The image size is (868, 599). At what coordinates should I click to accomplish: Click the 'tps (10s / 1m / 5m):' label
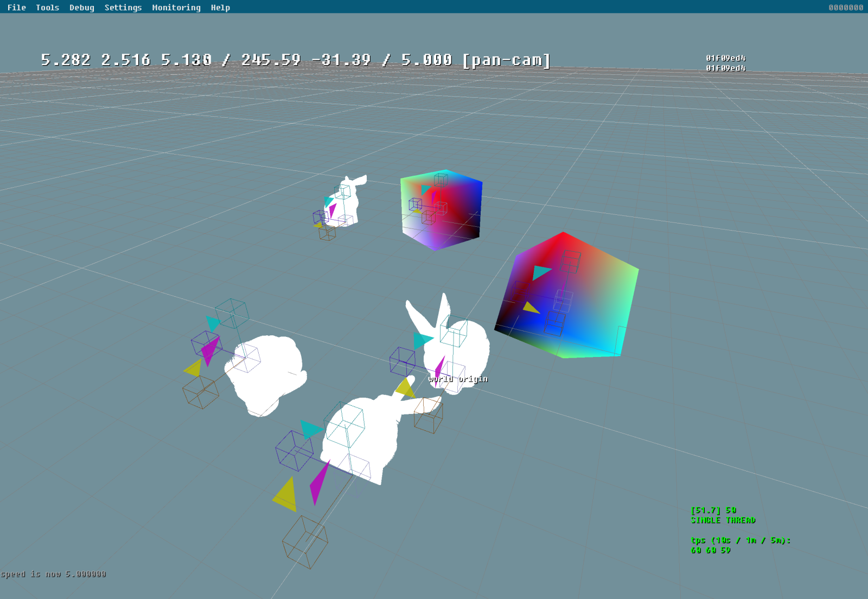(x=741, y=540)
